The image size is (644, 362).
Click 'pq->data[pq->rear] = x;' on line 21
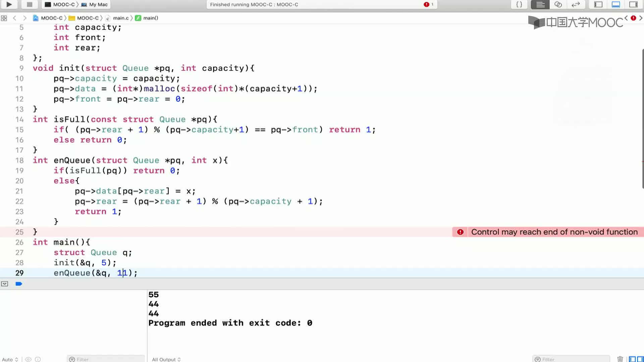(135, 191)
